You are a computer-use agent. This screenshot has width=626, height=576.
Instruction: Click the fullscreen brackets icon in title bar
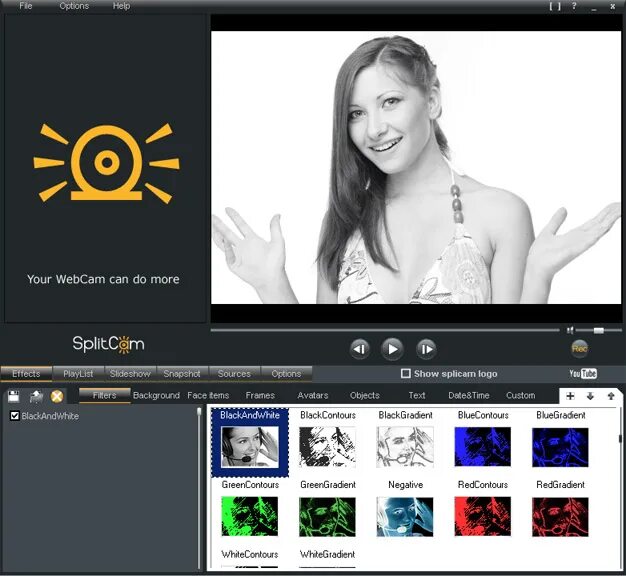point(555,6)
